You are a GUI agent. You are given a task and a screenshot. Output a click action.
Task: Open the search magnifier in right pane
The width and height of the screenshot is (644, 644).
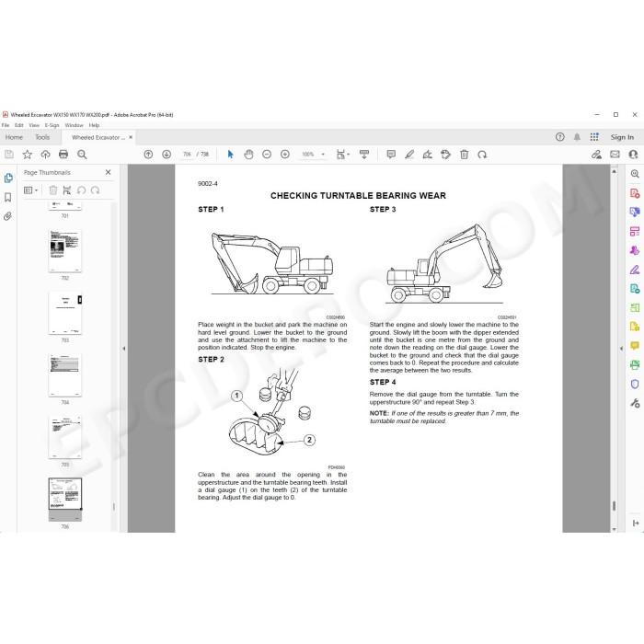click(635, 174)
